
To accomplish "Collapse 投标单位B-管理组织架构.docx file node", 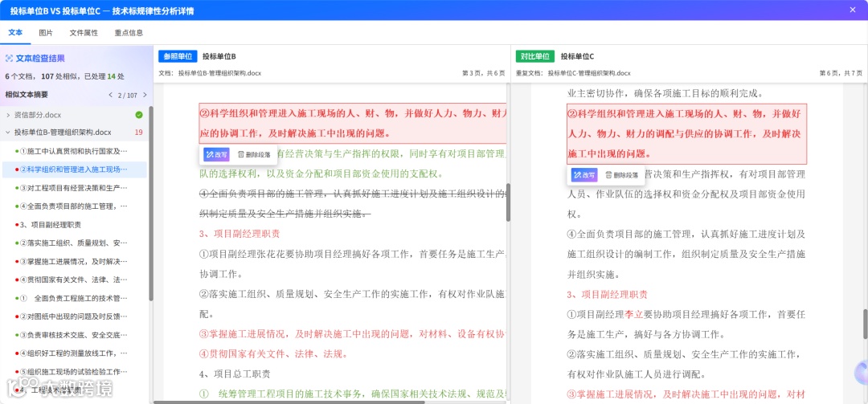I will coord(8,133).
